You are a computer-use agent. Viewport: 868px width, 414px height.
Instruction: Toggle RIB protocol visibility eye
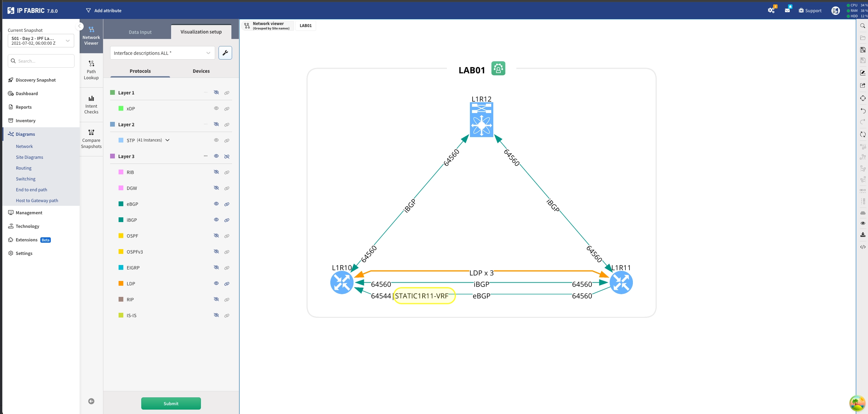(216, 172)
